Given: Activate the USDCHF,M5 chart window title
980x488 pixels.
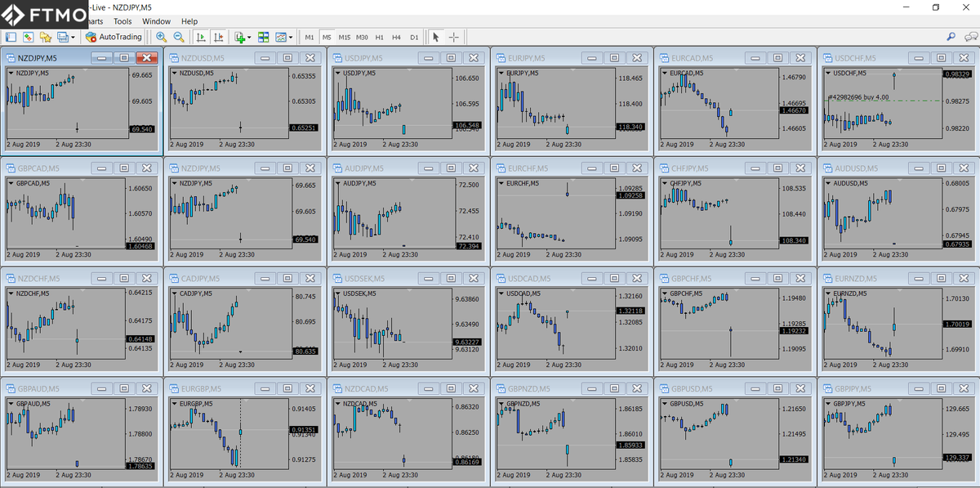Looking at the screenshot, I should pos(855,58).
